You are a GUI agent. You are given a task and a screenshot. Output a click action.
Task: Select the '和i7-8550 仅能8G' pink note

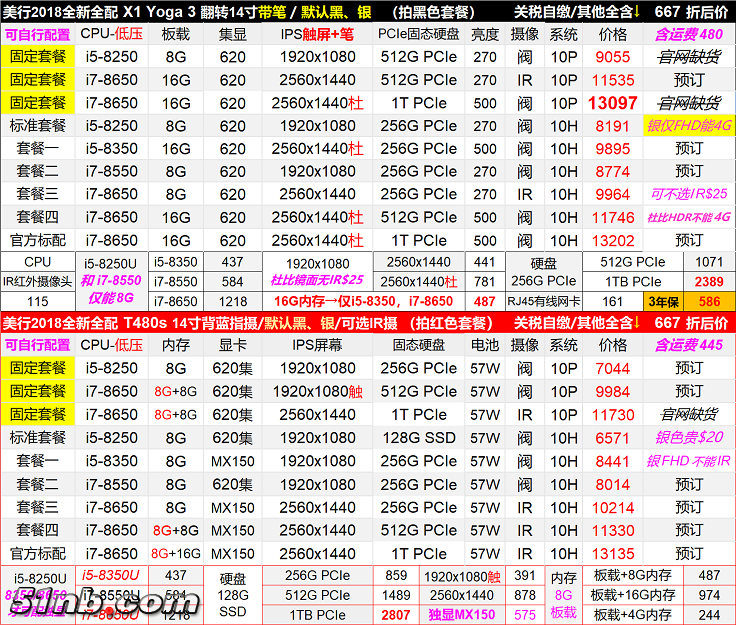point(111,289)
